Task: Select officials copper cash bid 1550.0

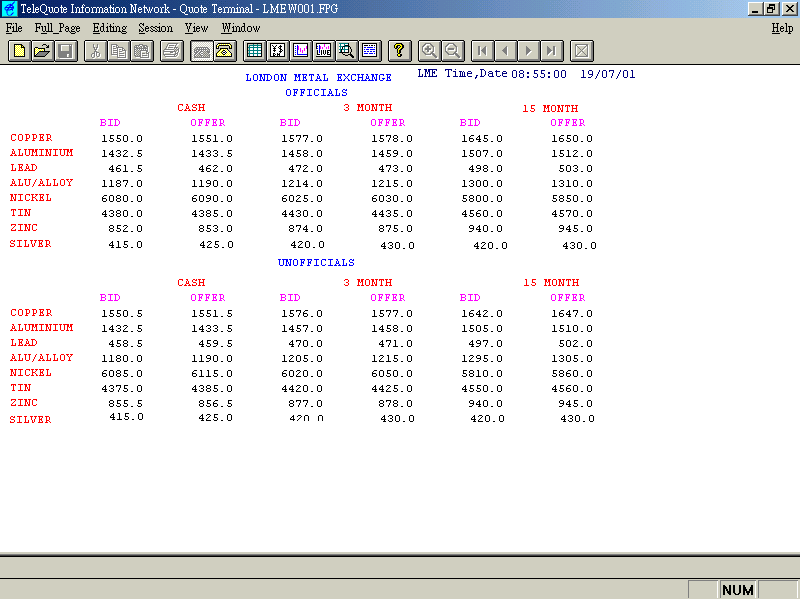Action: click(122, 139)
